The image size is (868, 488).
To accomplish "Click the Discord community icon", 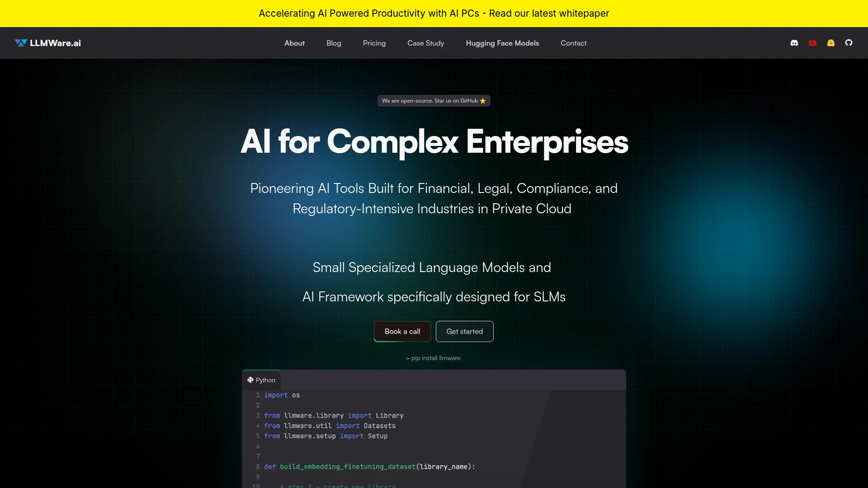I will (795, 43).
